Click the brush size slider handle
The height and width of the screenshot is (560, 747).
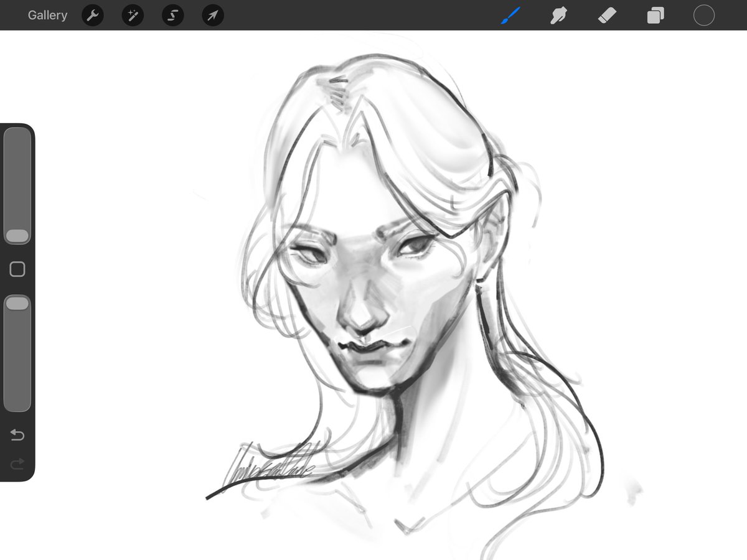tap(17, 236)
